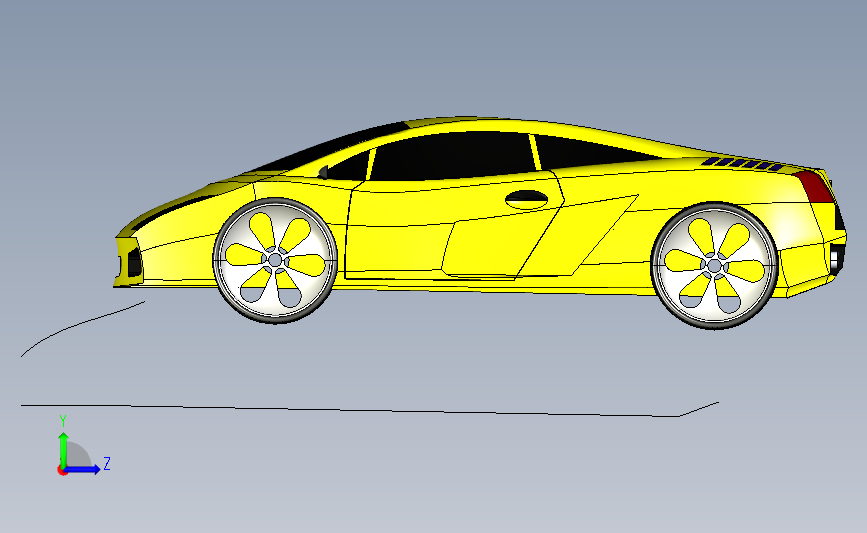Select the red tail light

tap(814, 186)
